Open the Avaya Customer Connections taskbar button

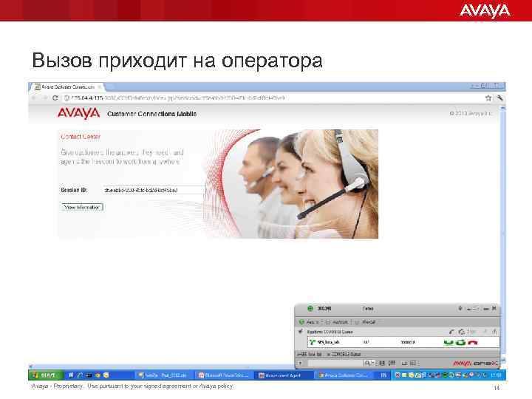click(344, 375)
